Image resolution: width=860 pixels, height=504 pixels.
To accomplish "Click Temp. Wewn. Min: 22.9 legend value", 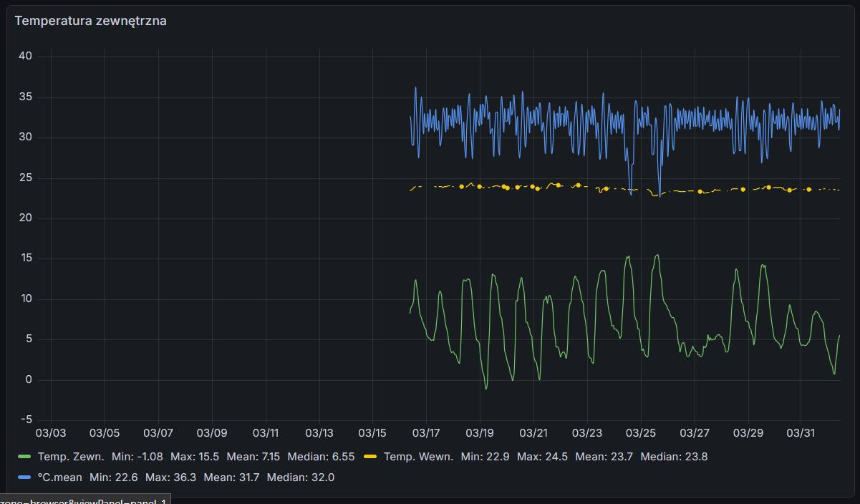I will point(485,456).
